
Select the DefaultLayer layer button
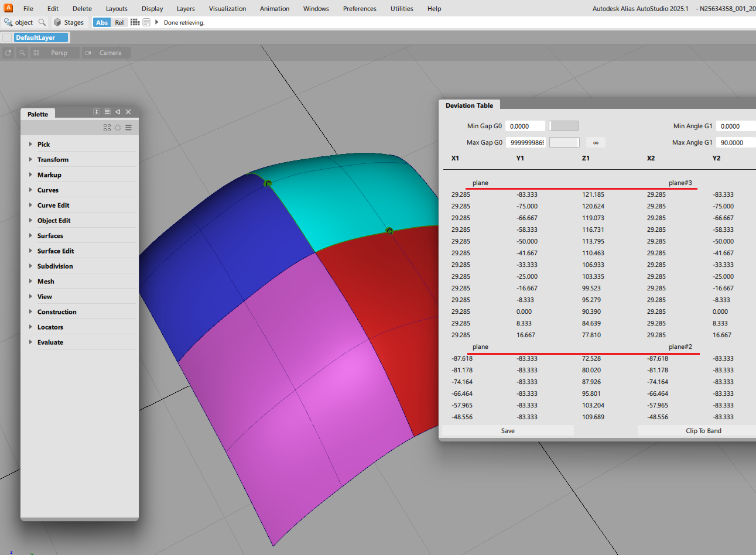click(41, 37)
